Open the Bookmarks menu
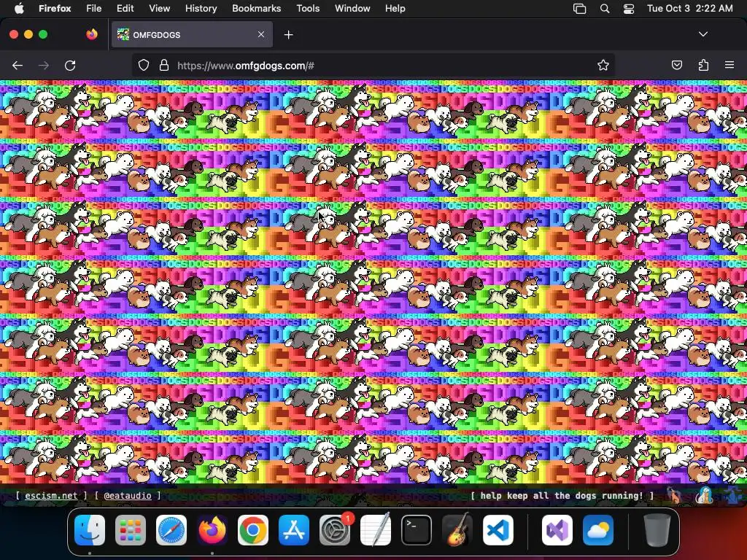This screenshot has width=747, height=560. [x=256, y=9]
